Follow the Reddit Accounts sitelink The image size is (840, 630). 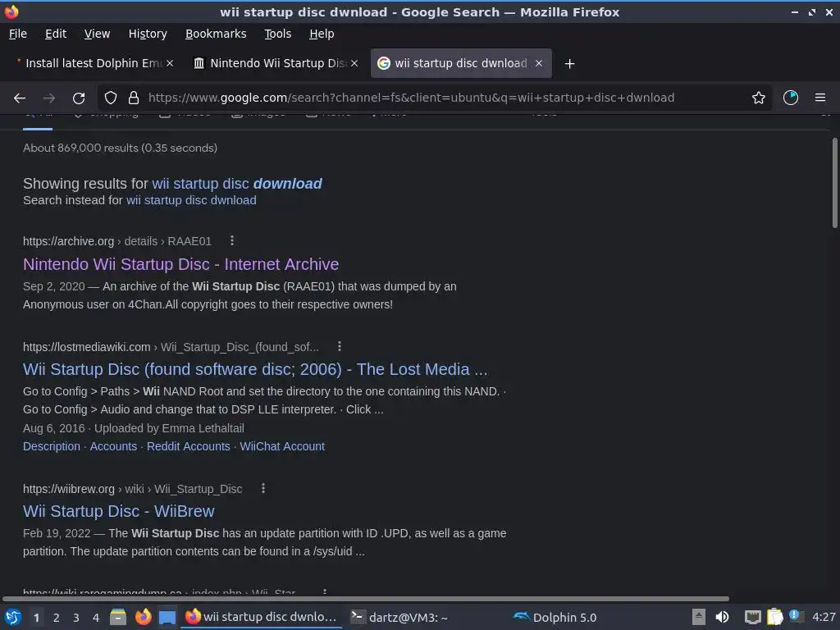[x=188, y=446]
